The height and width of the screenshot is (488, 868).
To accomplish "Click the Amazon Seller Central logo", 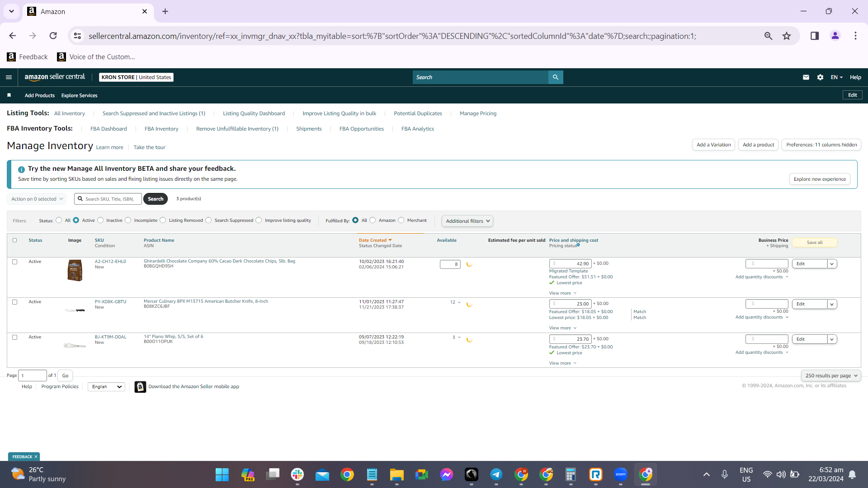I will tap(55, 77).
